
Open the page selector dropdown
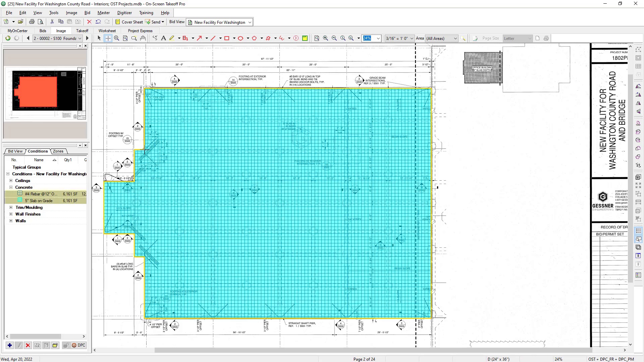(x=80, y=38)
